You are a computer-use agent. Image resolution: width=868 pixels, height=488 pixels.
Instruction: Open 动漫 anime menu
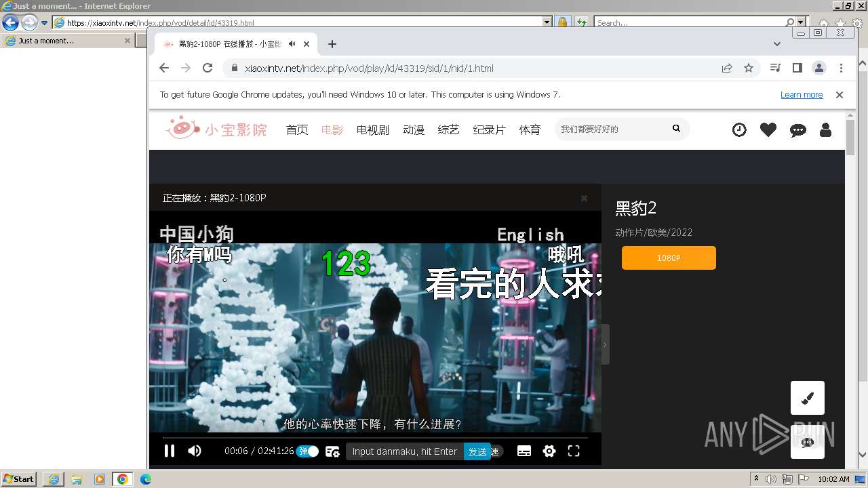414,129
